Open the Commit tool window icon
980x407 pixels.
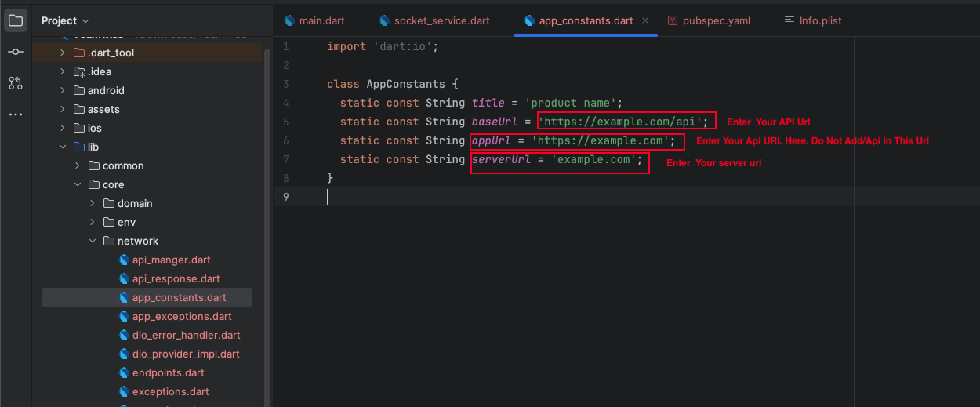tap(16, 52)
